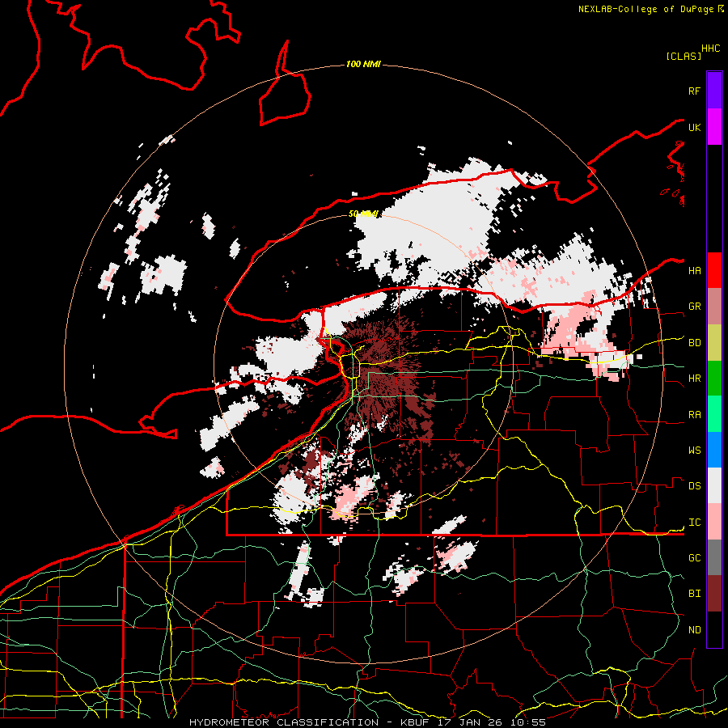728x728 pixels.
Task: Click the DS white legend swatch
Action: 714,485
